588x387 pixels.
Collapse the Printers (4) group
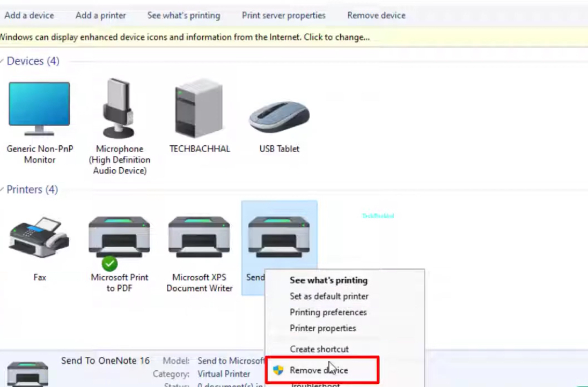click(2, 190)
